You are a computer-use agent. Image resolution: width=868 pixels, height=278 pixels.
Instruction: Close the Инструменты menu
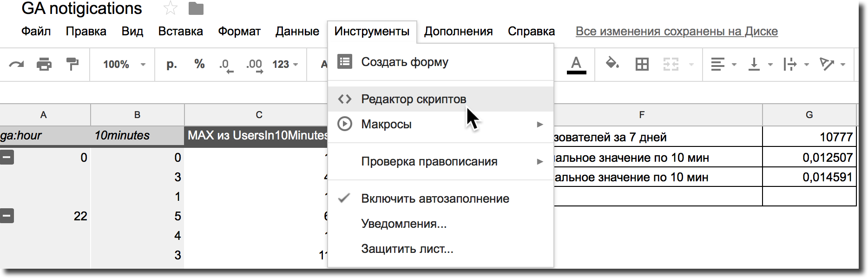372,31
